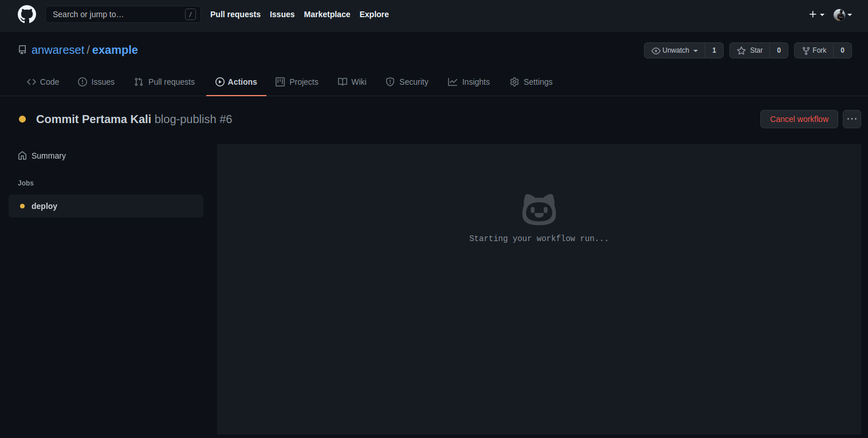868x438 pixels.
Task: Click the Security shield icon
Action: coord(390,82)
